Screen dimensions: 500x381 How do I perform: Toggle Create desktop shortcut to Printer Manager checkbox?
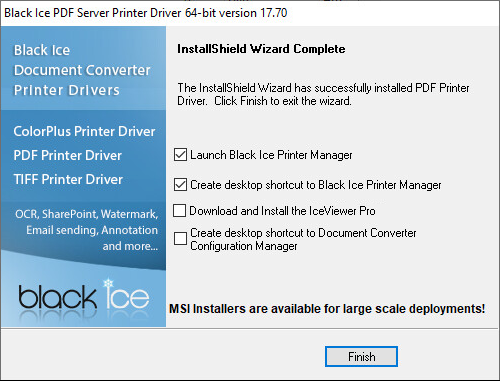180,185
